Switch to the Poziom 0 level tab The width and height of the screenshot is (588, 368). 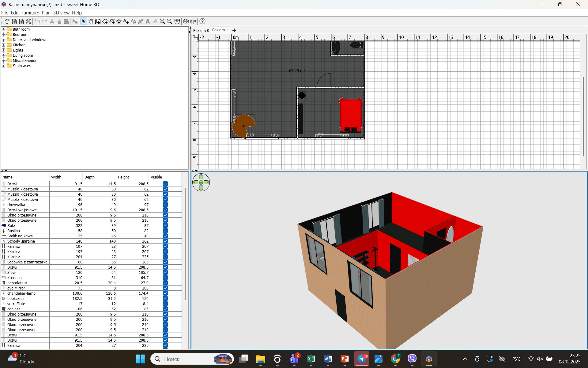(x=201, y=30)
